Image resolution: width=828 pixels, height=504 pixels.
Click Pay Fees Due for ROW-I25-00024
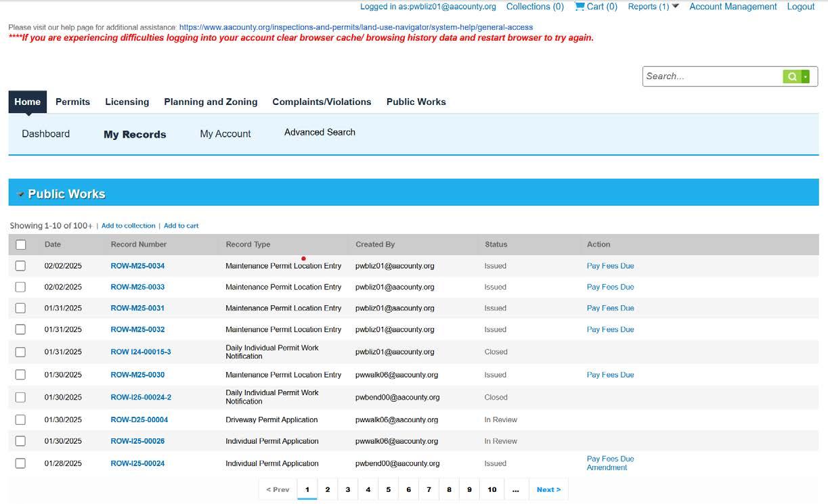610,459
